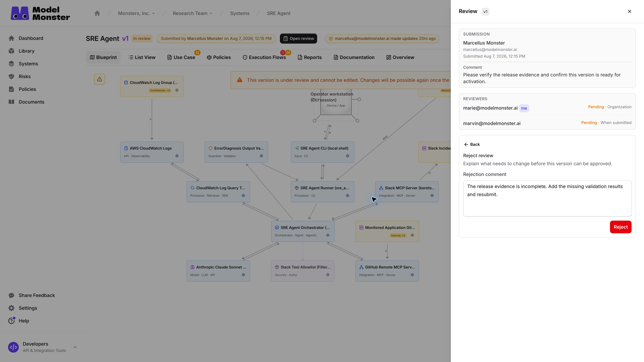Select the SRE Agent Orchestrator node
This screenshot has width=644, height=362.
tap(303, 231)
